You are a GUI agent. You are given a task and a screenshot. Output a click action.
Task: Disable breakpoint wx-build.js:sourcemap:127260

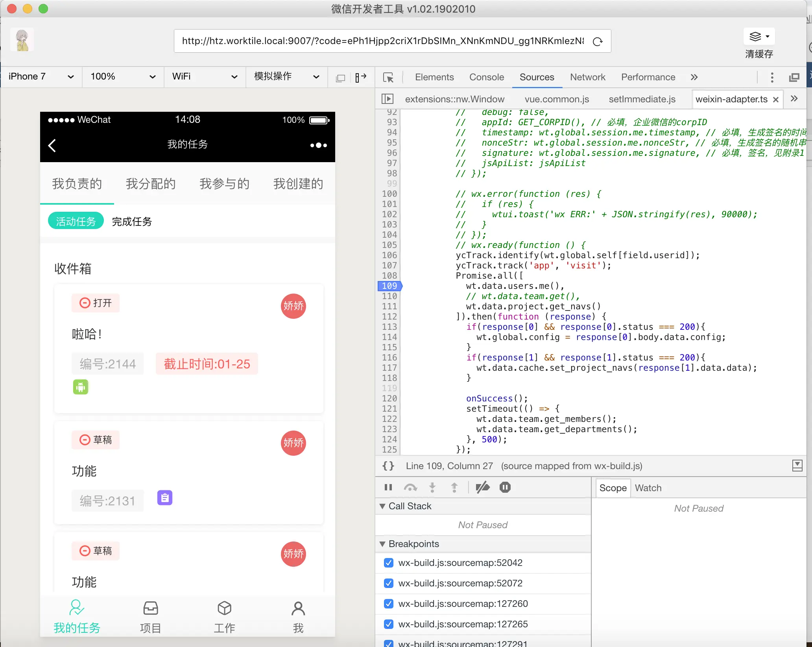[x=389, y=604]
